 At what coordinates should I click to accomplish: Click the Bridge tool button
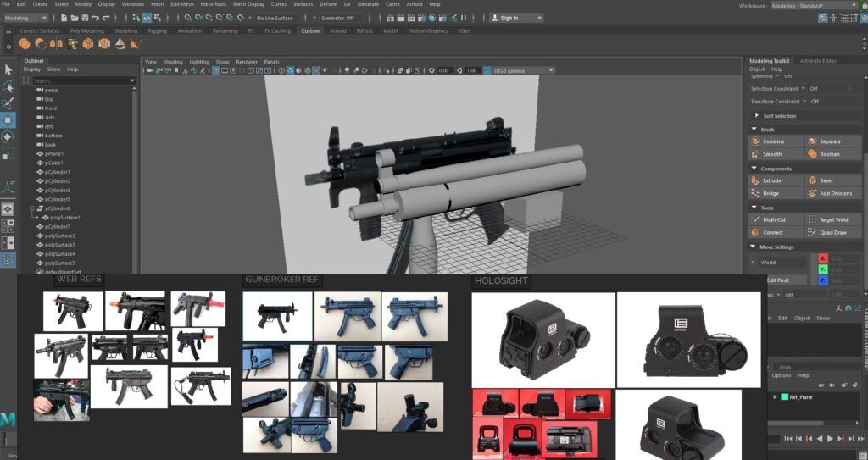click(x=776, y=193)
